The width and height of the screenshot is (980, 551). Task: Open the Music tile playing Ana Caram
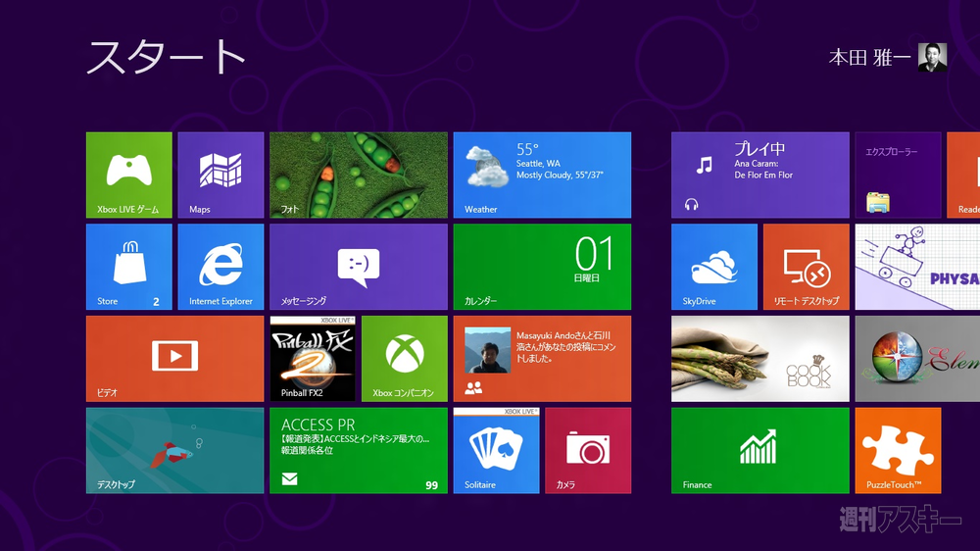coord(760,175)
